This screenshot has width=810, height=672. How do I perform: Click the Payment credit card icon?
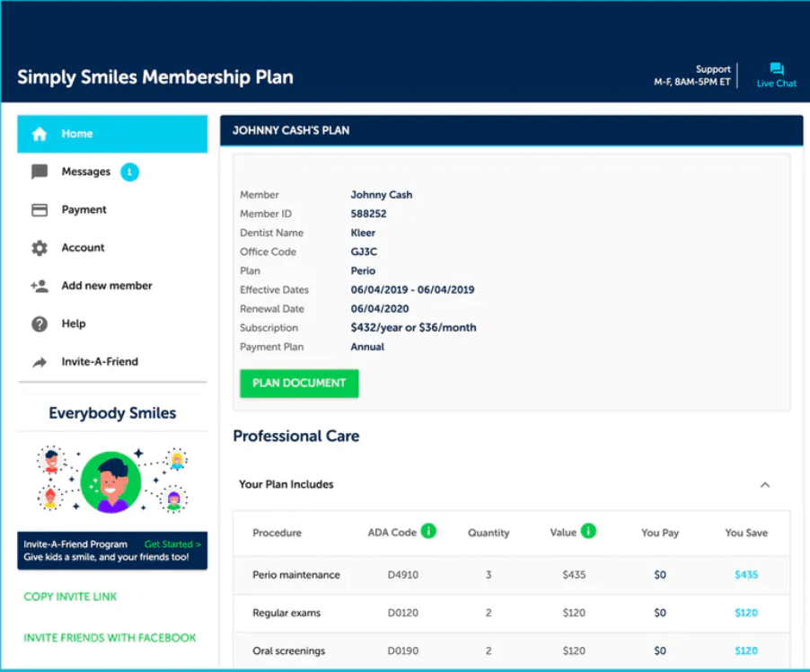point(40,209)
